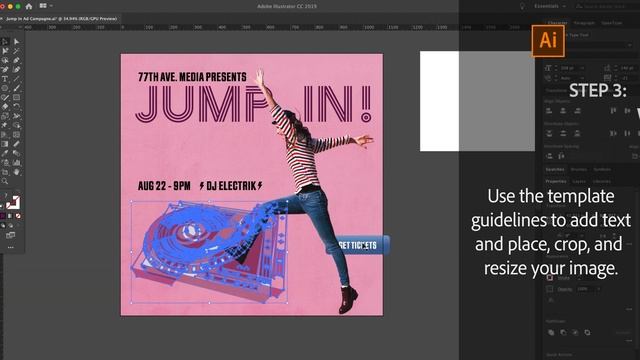Click the selected turntable illustration
Screen dimensions: 640x360
click(x=209, y=252)
